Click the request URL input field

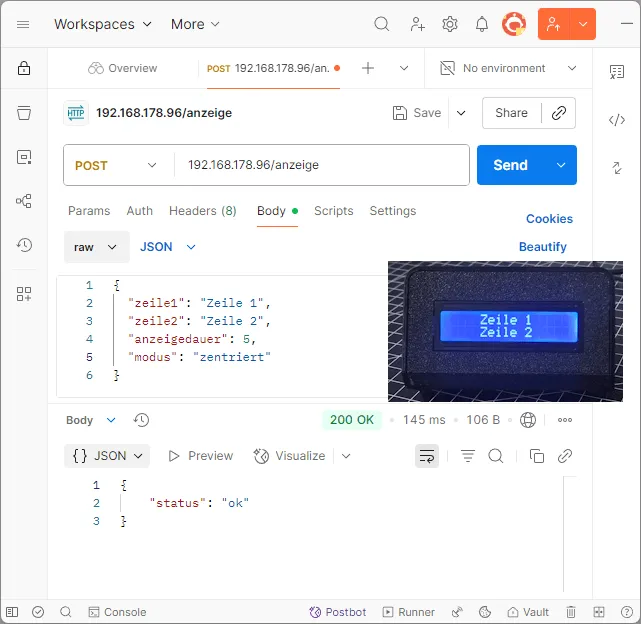[320, 165]
